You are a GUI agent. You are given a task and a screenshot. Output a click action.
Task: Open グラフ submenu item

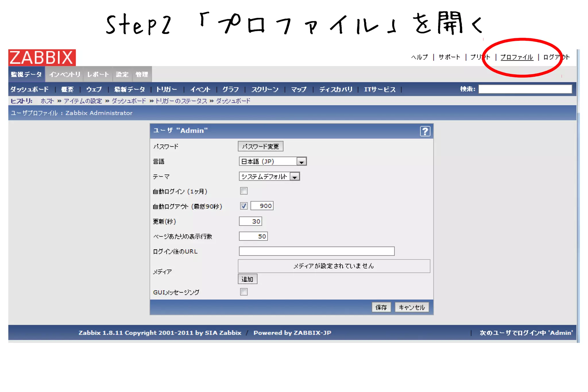231,89
